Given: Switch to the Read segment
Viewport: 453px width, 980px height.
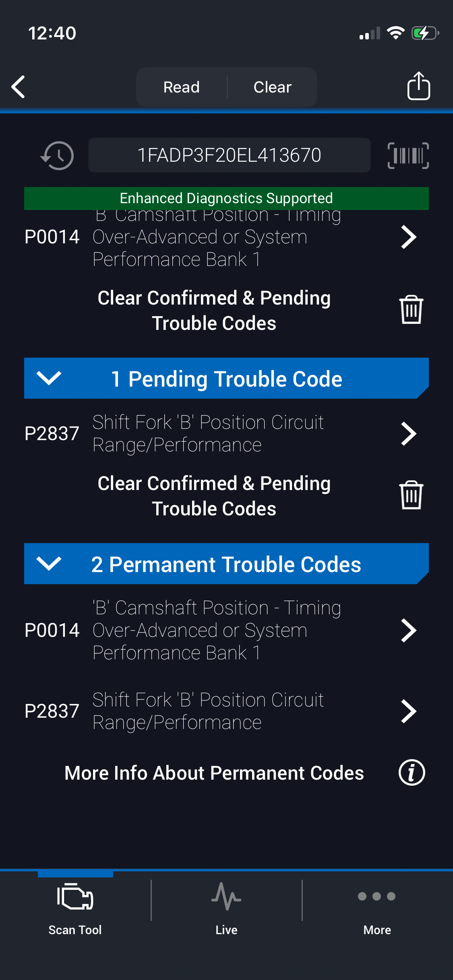Looking at the screenshot, I should click(182, 87).
